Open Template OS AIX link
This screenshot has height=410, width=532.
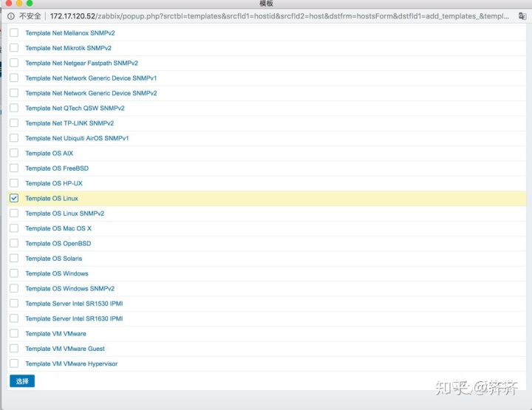(50, 153)
